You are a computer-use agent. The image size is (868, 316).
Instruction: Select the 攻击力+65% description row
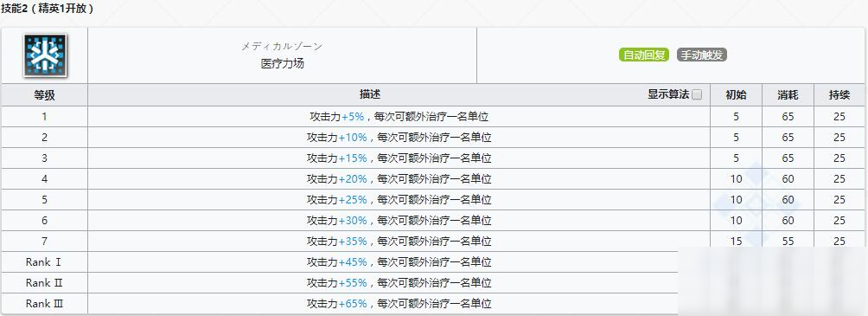tap(399, 304)
